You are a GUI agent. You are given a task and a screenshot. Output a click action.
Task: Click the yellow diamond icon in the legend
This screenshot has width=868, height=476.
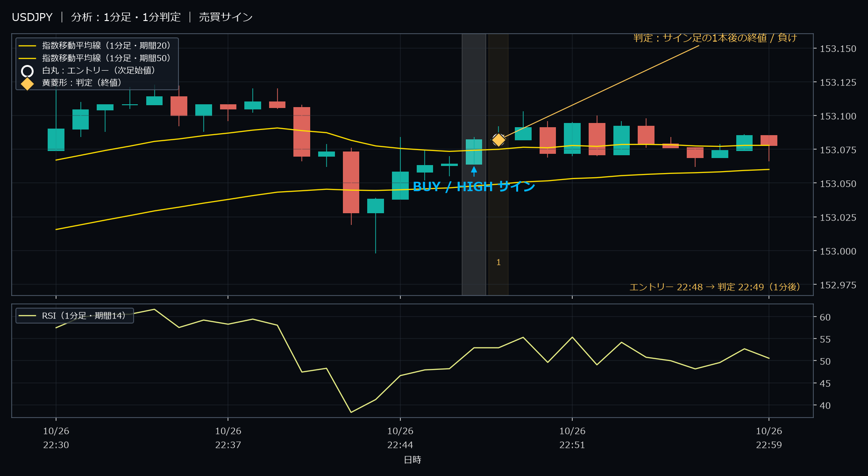(28, 84)
